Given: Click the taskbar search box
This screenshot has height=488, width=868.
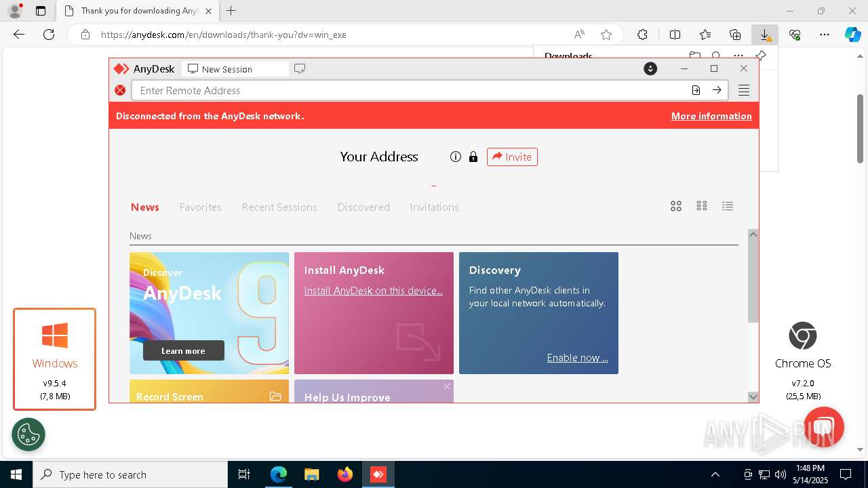Looking at the screenshot, I should click(x=130, y=474).
